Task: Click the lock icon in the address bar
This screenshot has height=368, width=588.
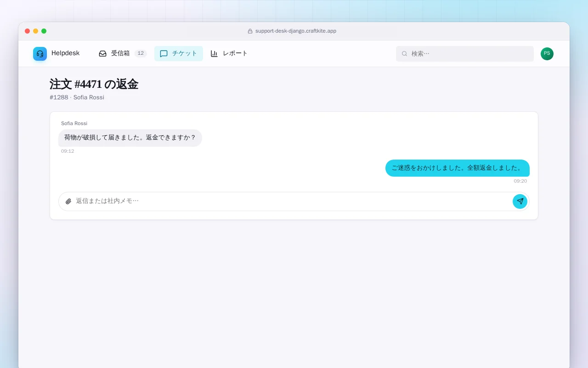Action: [250, 31]
